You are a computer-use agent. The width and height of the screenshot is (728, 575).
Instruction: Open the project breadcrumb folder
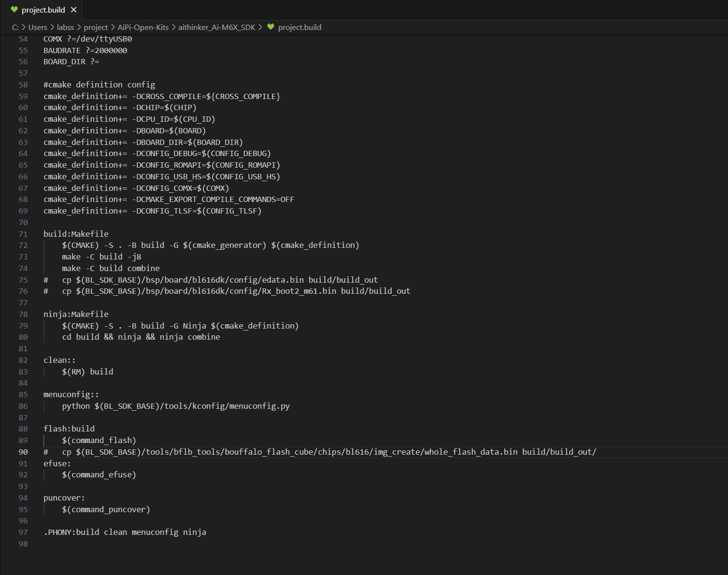[96, 28]
